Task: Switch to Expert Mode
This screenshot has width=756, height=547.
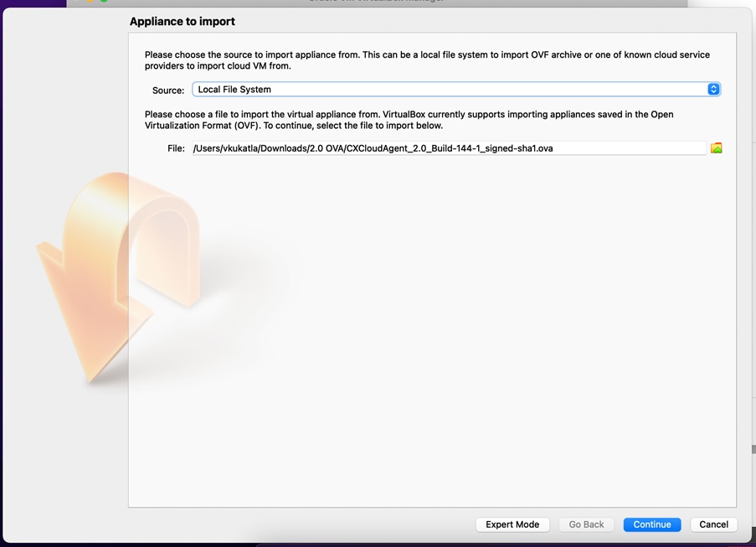Action: pyautogui.click(x=512, y=524)
